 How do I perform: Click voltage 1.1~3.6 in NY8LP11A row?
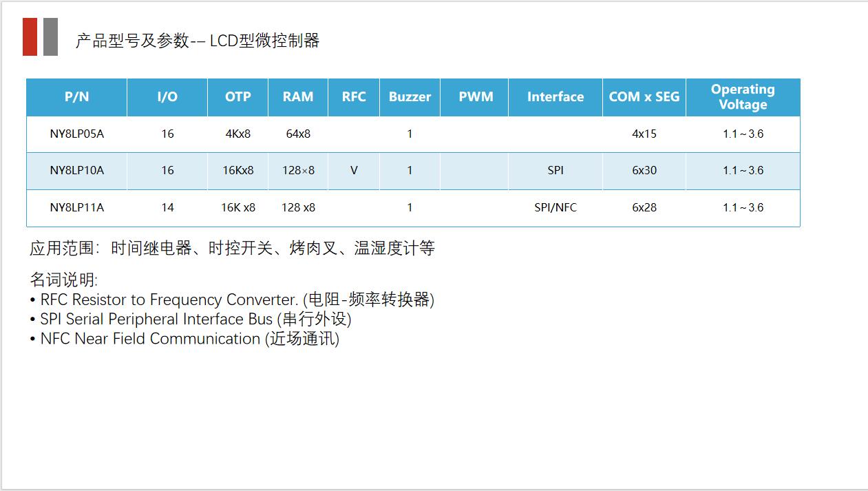(x=743, y=207)
